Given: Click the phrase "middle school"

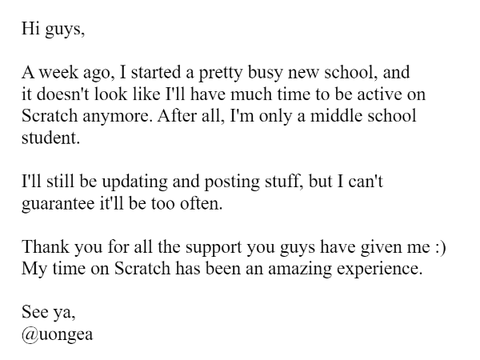Looking at the screenshot, I should tap(363, 116).
